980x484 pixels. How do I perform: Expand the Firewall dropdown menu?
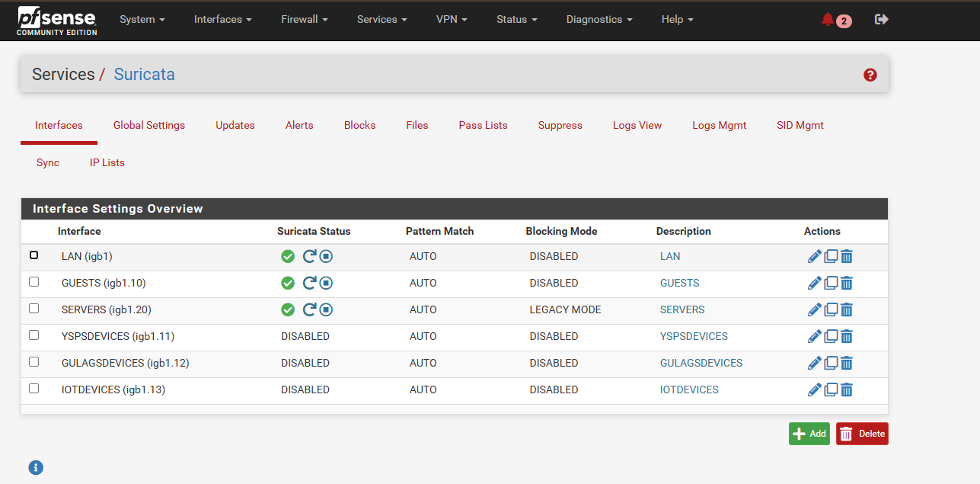pos(305,20)
